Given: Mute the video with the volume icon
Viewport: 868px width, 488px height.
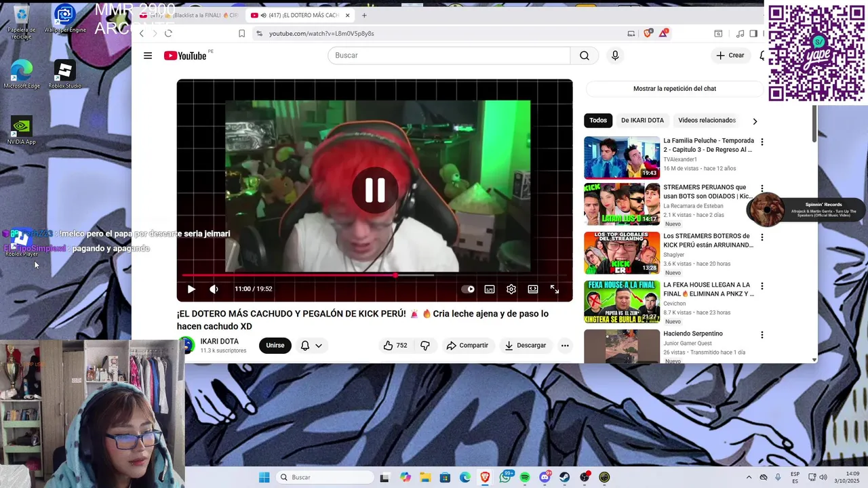Looking at the screenshot, I should pyautogui.click(x=214, y=289).
